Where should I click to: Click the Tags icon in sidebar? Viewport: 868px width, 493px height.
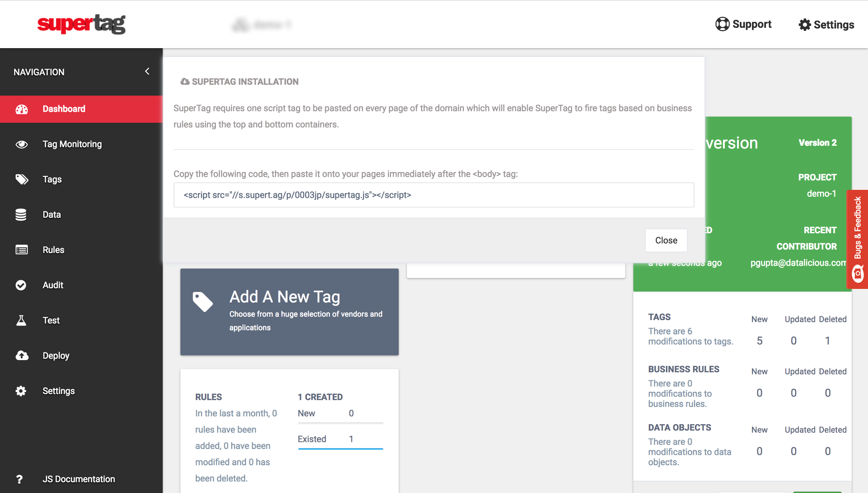[22, 179]
